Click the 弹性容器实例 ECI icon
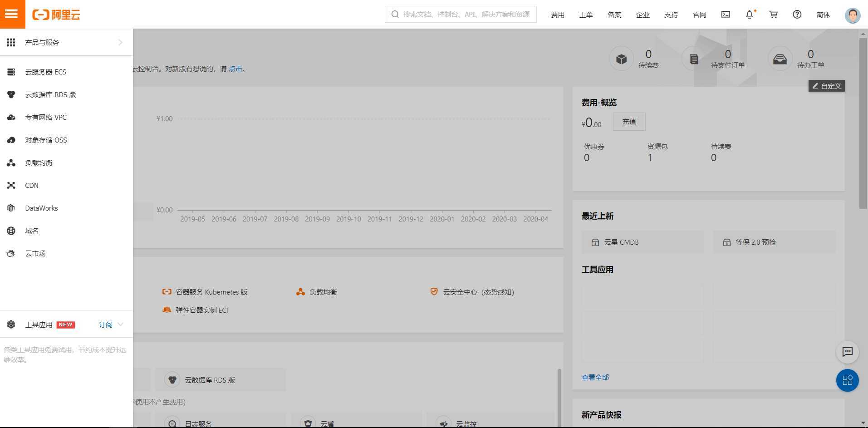The height and width of the screenshot is (428, 868). (x=167, y=310)
